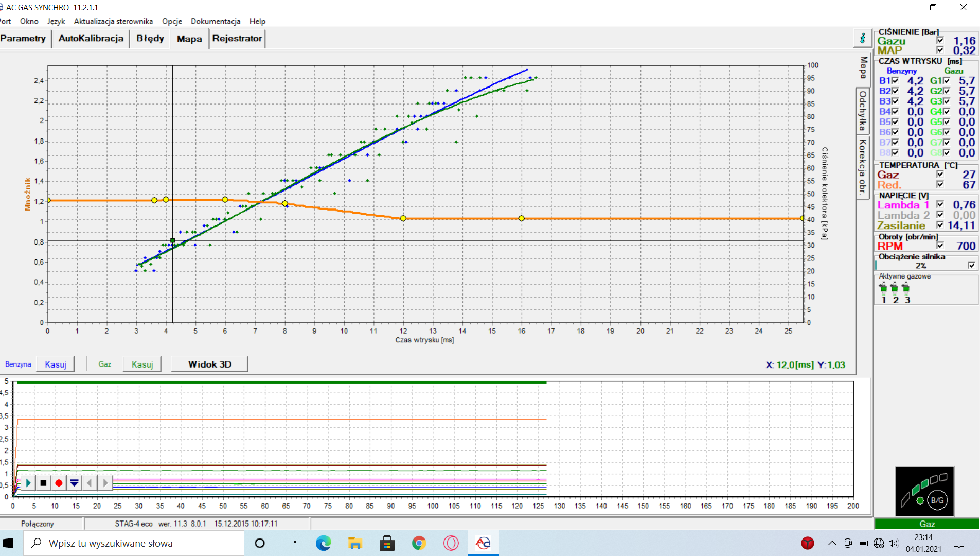Switch to AutoKalibracja tab

(x=91, y=39)
